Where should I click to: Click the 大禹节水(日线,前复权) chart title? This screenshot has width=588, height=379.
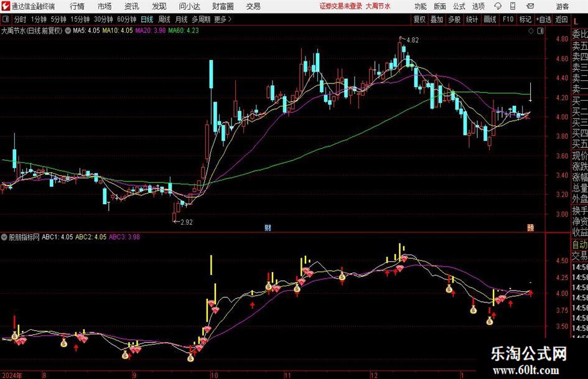pyautogui.click(x=32, y=30)
